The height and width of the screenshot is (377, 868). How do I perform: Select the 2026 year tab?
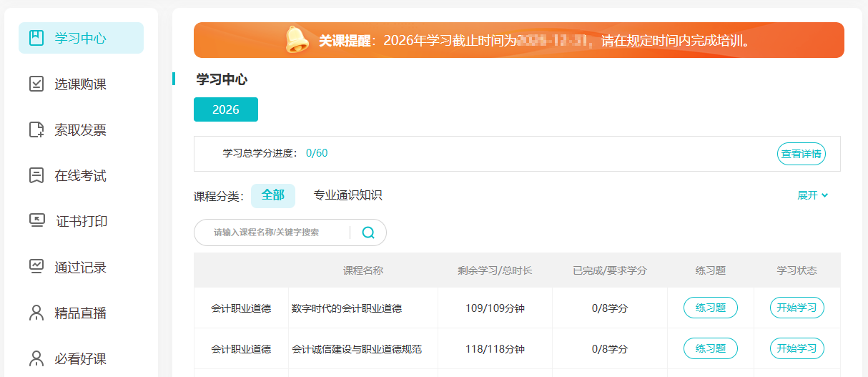(x=226, y=109)
